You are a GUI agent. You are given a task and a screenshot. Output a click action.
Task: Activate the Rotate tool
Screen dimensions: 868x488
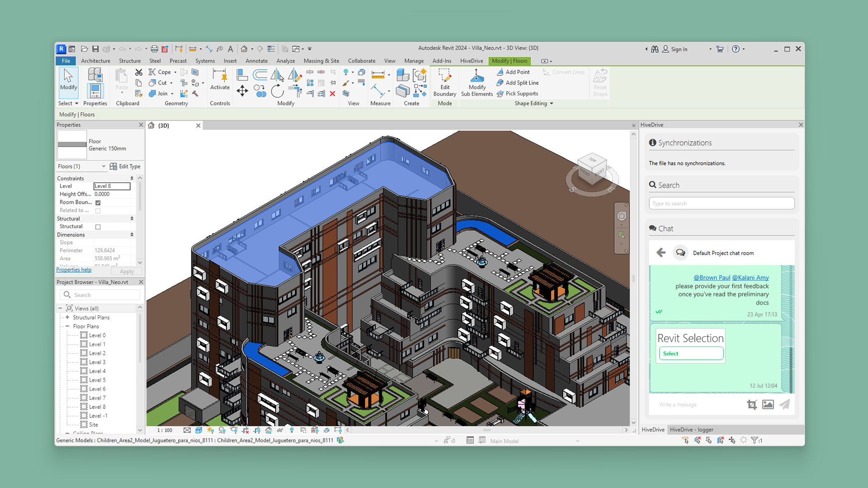pyautogui.click(x=277, y=90)
